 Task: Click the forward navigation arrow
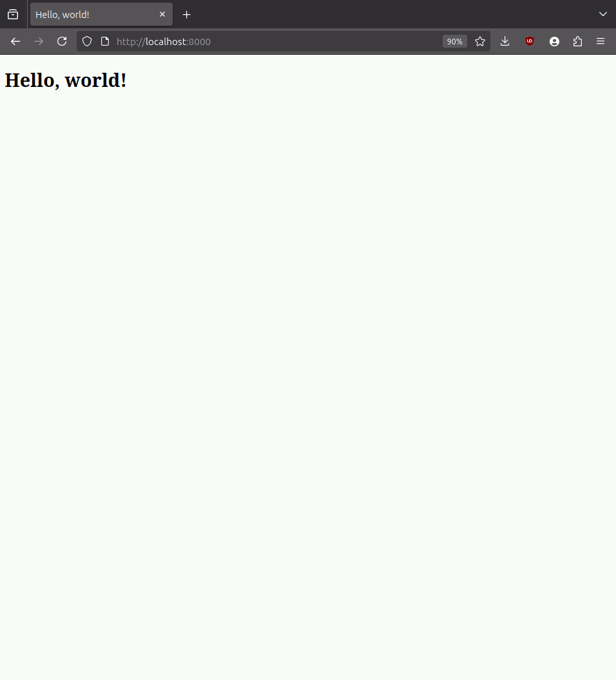(x=39, y=41)
